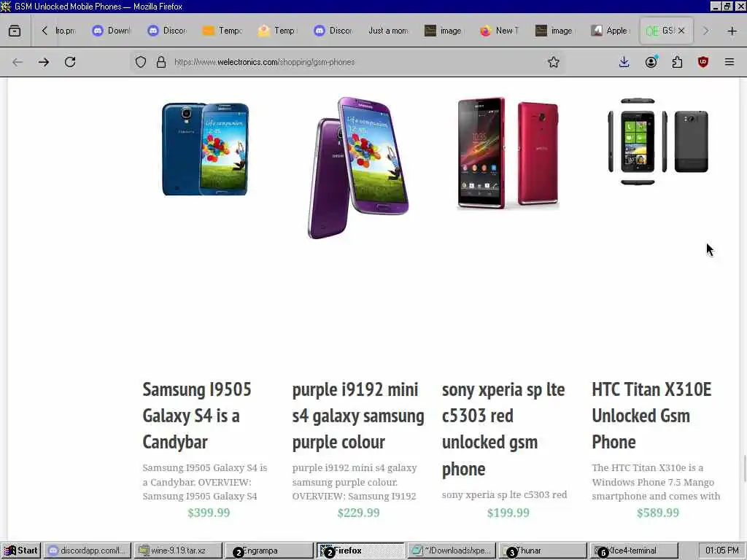The image size is (747, 560).
Task: Click the $199.99 price
Action: 508,513
